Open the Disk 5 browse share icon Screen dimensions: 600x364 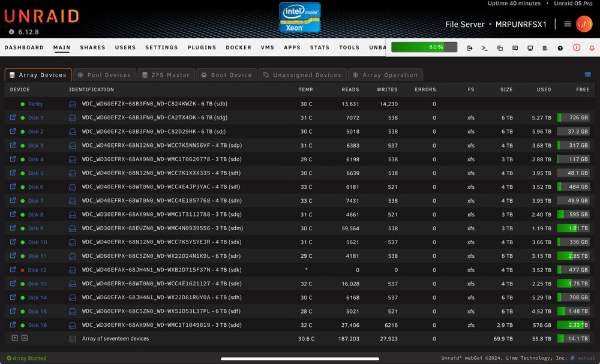(13, 173)
